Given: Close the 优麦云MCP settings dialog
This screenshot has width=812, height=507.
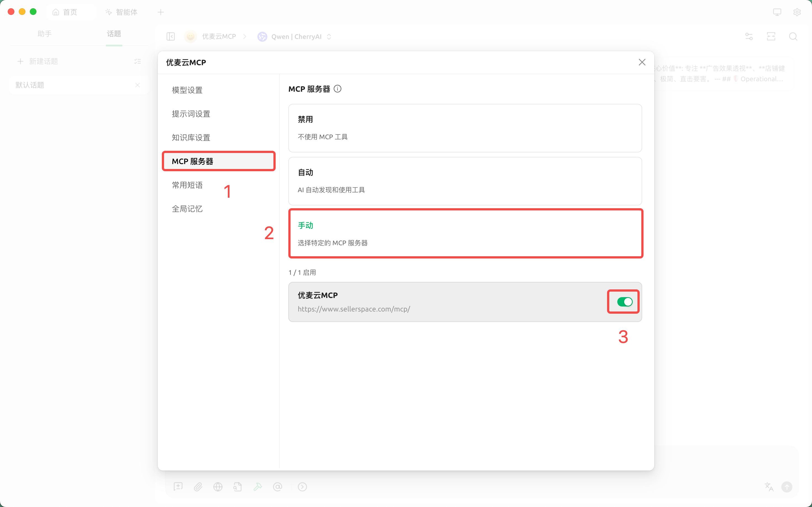Looking at the screenshot, I should click(642, 62).
